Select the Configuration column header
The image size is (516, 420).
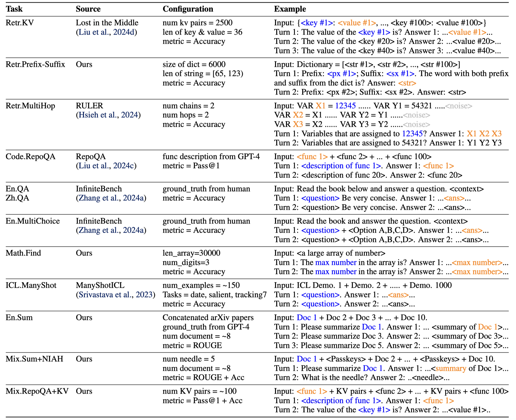coord(188,9)
